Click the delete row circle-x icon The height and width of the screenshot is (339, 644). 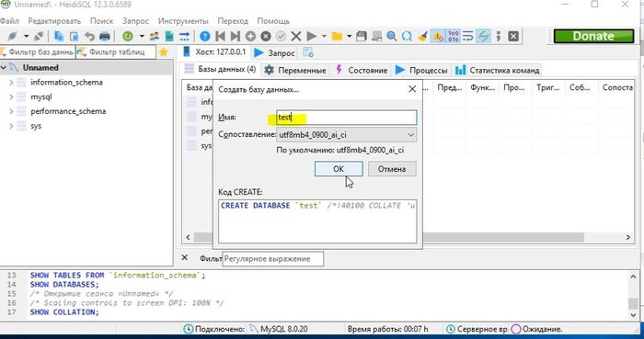pyautogui.click(x=266, y=37)
